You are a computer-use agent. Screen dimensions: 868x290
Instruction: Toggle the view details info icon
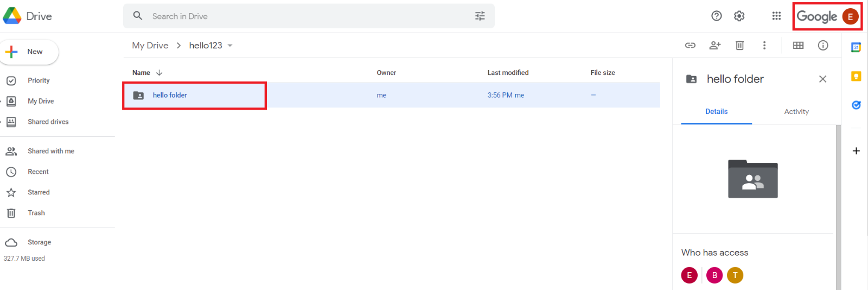pos(823,46)
